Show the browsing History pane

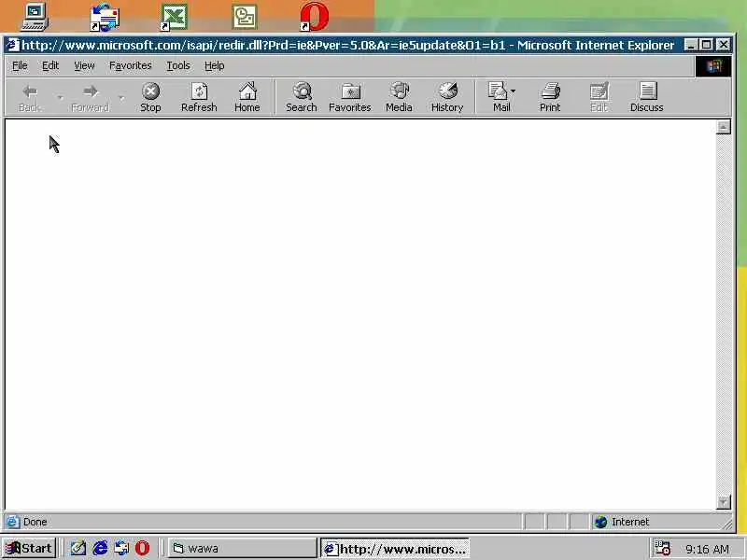click(x=447, y=98)
